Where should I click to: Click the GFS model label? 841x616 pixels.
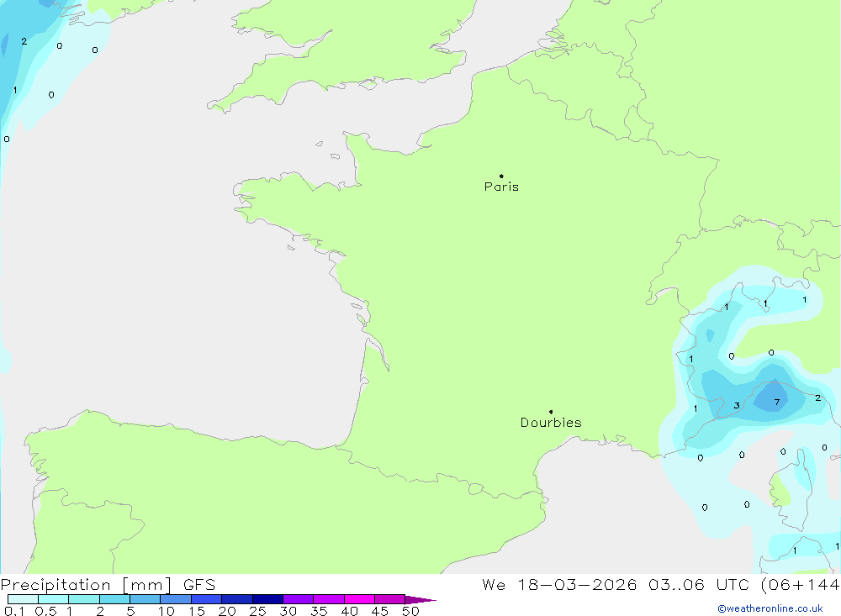pyautogui.click(x=199, y=584)
